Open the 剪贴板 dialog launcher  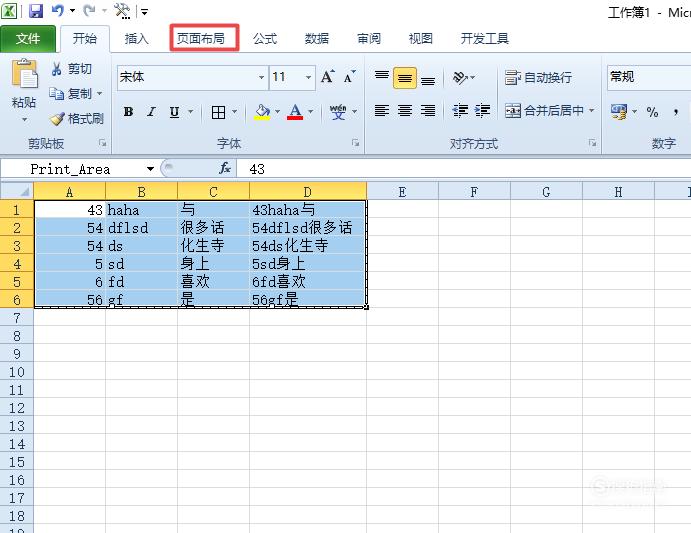tap(102, 143)
